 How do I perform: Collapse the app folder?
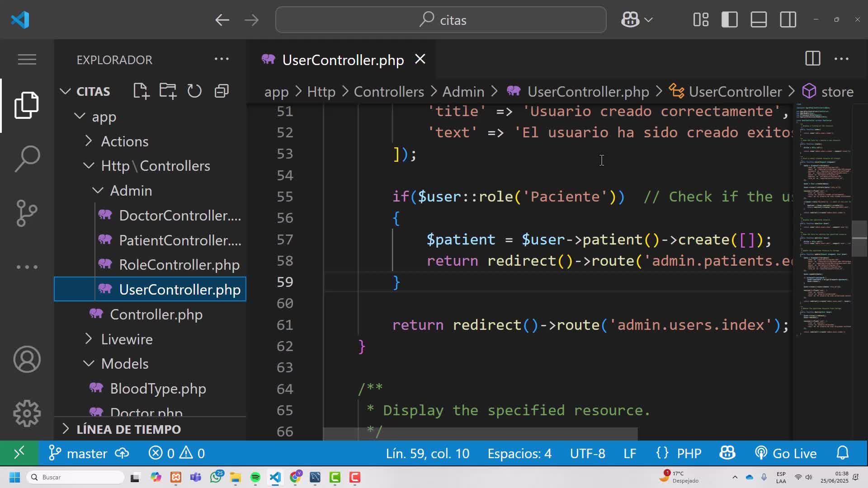80,117
